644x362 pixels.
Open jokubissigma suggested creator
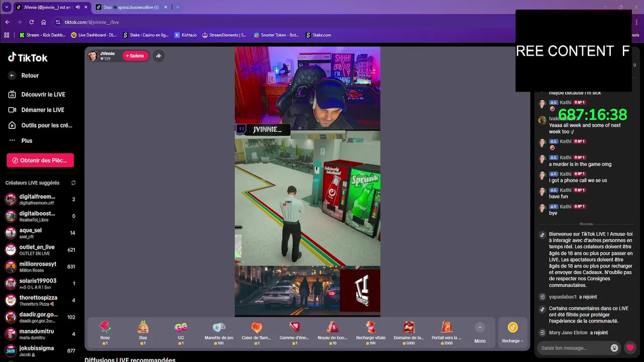tap(40, 351)
